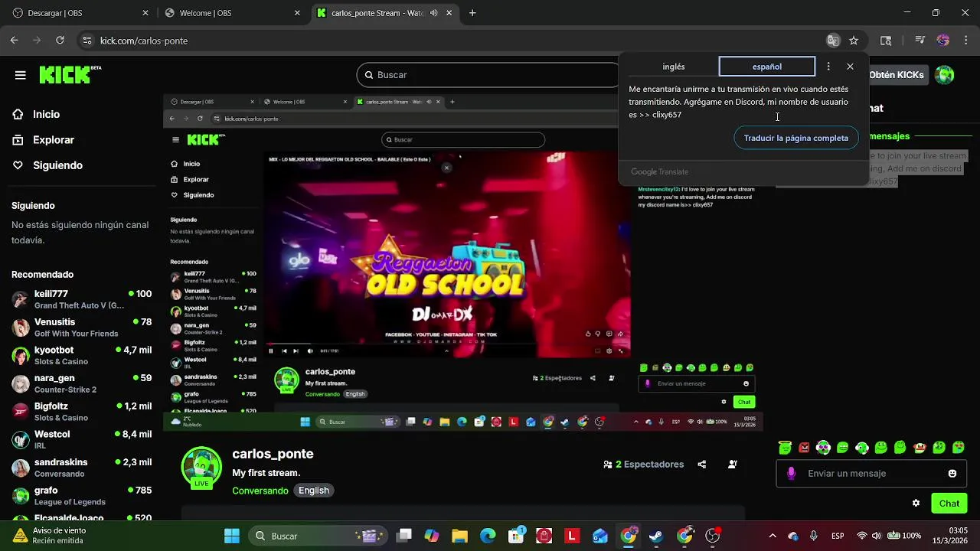The image size is (980, 551).
Task: Open recommended channel nara_gen
Action: [x=81, y=383]
